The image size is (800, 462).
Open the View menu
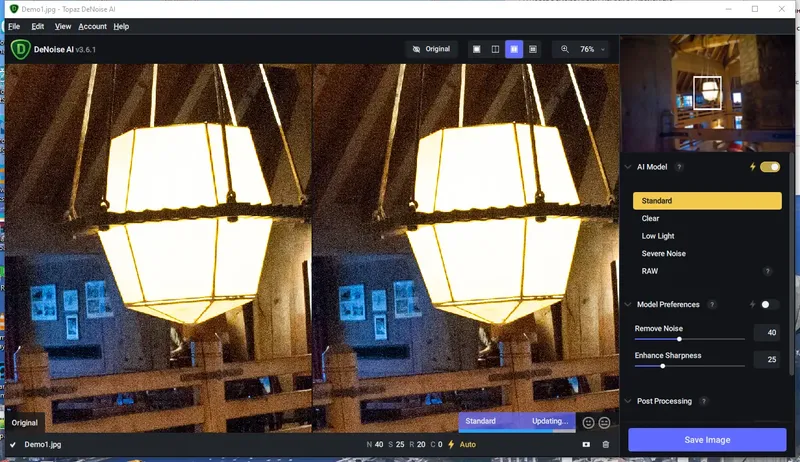click(x=63, y=27)
